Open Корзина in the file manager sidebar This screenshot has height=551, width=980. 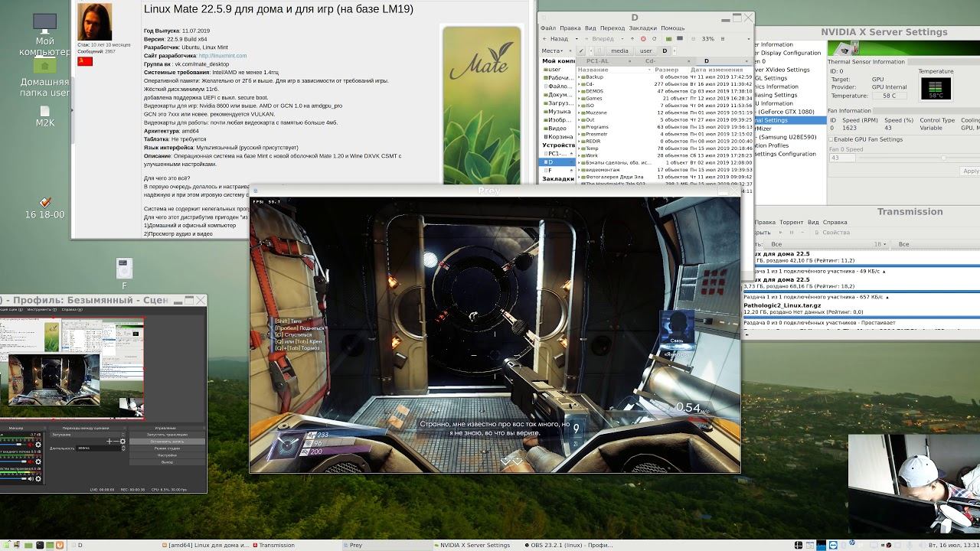557,137
